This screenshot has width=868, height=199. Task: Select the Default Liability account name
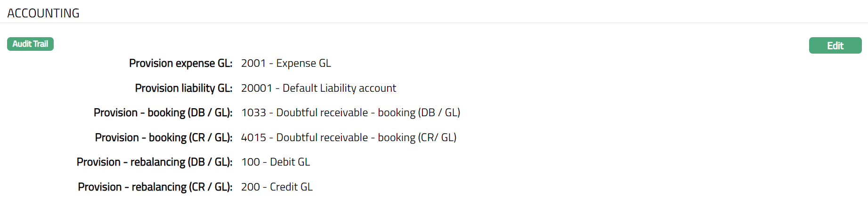(x=339, y=88)
